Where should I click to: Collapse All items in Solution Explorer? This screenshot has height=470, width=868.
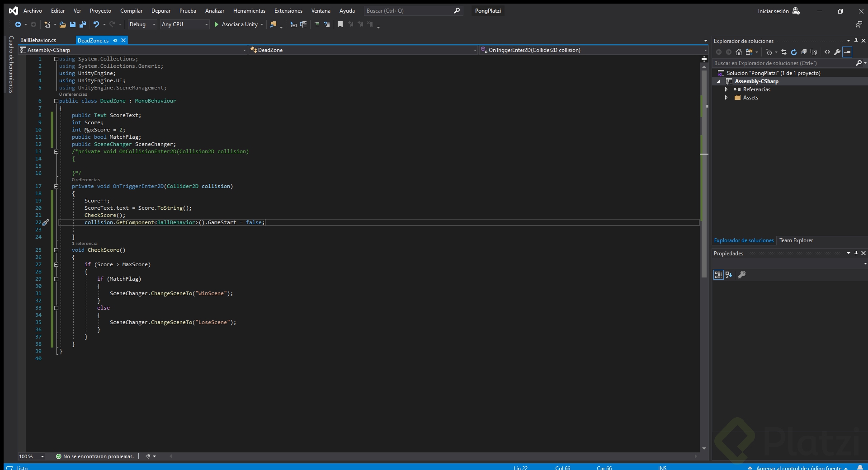coord(804,52)
